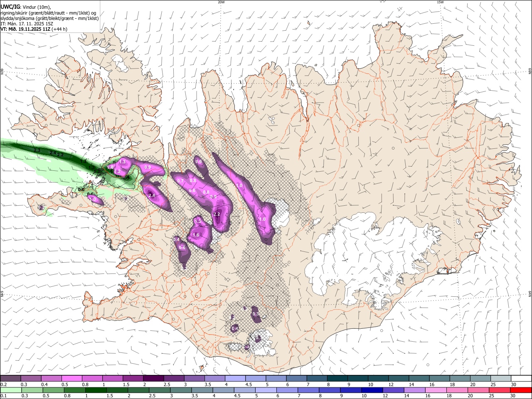Viewport: 532px width, 399px height.
Task: Click the 1.6 snow value
Action: point(196,235)
